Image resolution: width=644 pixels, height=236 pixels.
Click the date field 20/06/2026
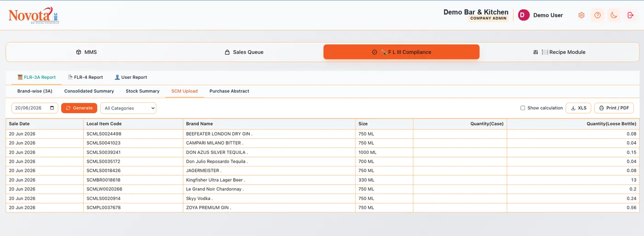coord(35,108)
